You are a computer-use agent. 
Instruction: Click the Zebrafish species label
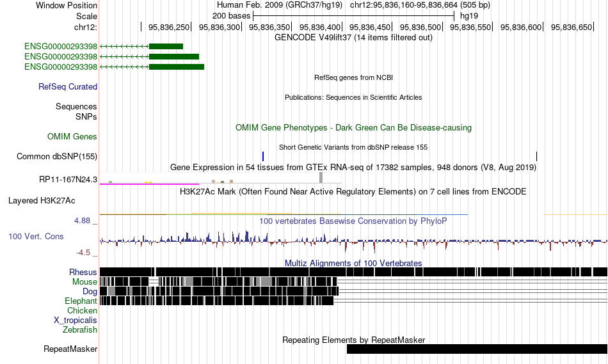pyautogui.click(x=80, y=330)
